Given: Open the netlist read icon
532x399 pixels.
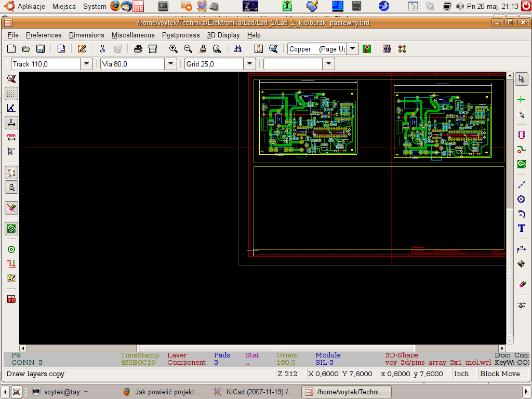Looking at the screenshot, I should pyautogui.click(x=259, y=49).
